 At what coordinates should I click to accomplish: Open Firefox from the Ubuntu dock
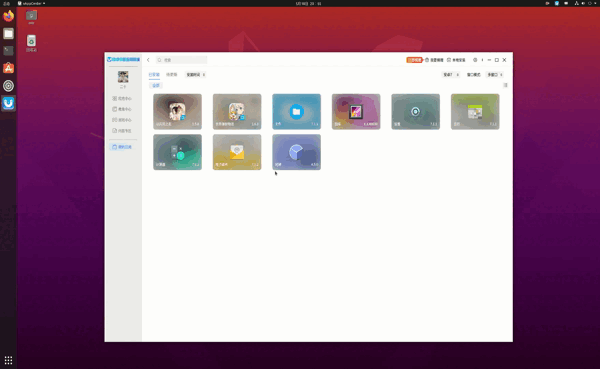tap(8, 16)
